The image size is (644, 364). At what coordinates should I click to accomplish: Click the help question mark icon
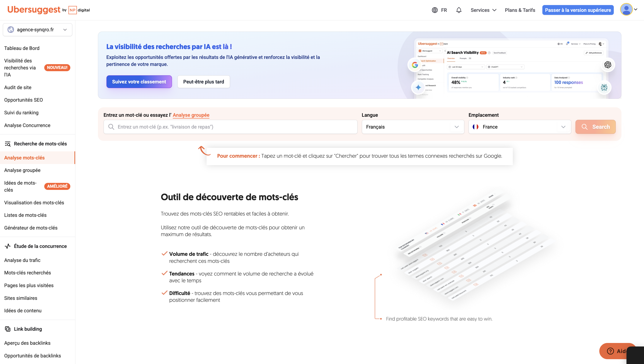(x=610, y=351)
